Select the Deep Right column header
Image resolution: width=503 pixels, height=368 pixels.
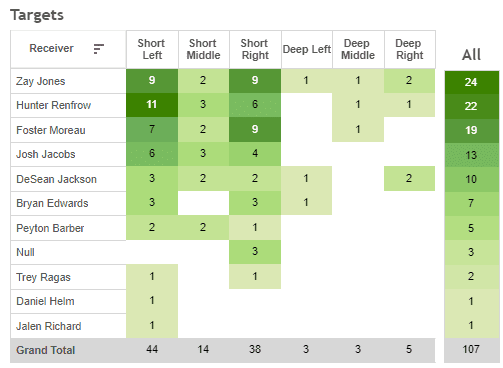(x=410, y=49)
